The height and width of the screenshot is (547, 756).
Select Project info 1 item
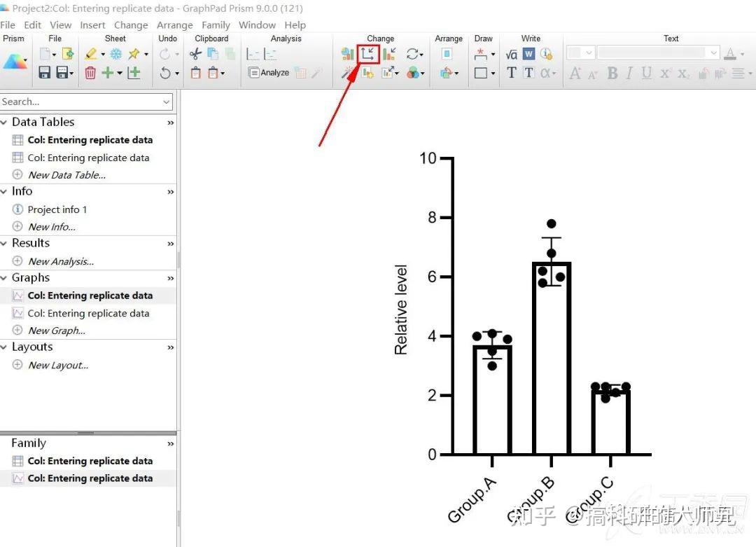[57, 209]
